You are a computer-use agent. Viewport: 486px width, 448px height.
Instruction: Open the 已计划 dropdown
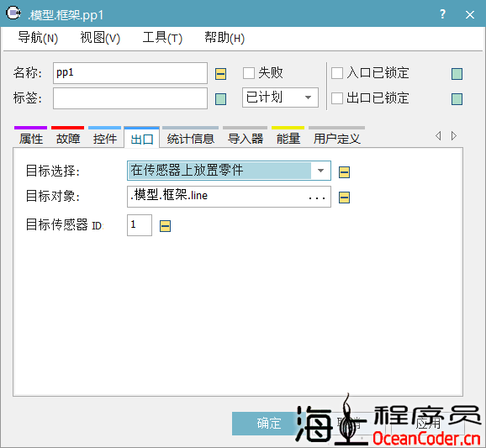[280, 98]
